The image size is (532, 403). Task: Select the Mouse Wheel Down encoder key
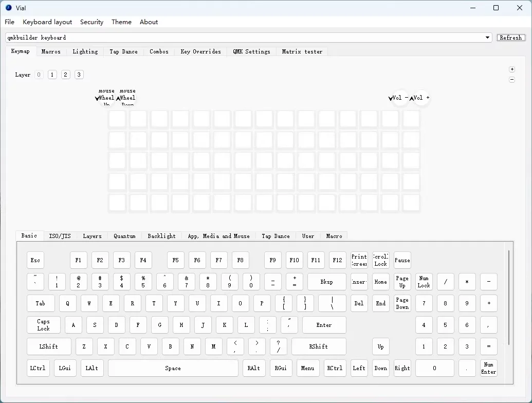(x=127, y=98)
